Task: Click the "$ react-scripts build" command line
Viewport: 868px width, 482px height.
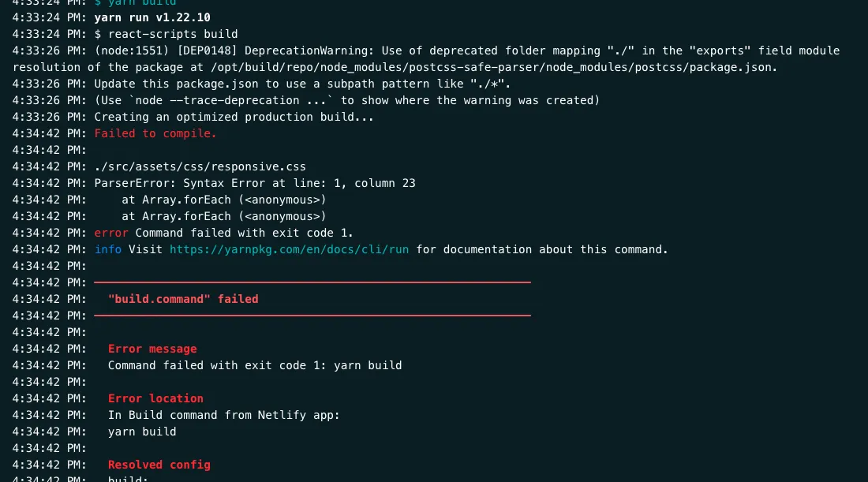Action: tap(166, 34)
